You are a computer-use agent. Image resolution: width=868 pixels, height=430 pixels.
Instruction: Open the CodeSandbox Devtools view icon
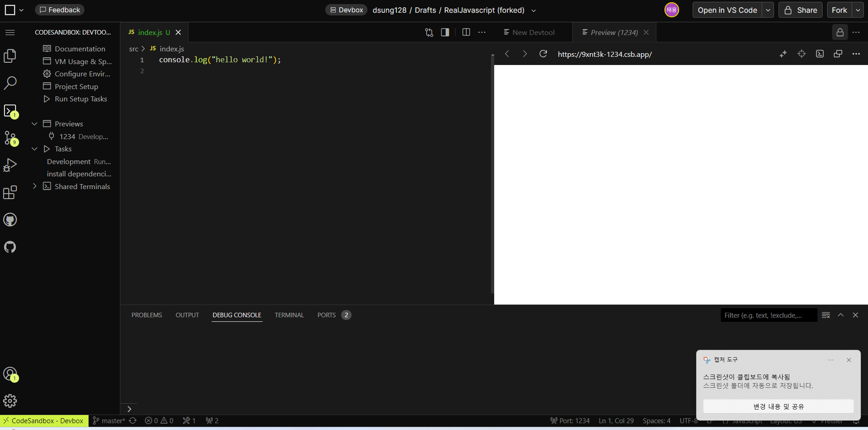pos(10,110)
